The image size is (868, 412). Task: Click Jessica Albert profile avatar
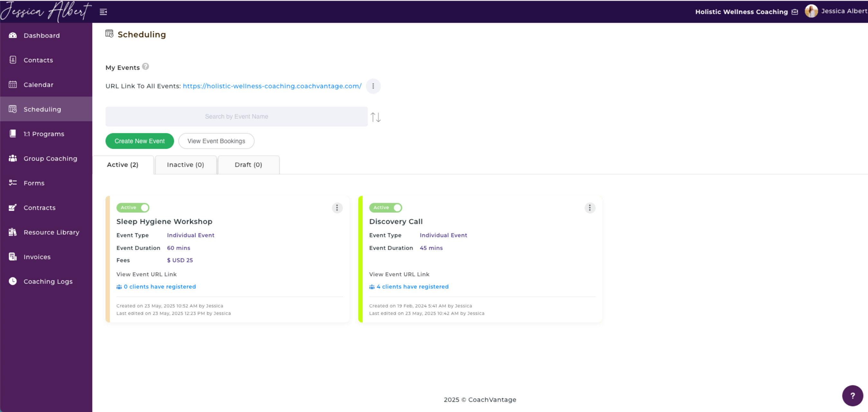point(811,11)
